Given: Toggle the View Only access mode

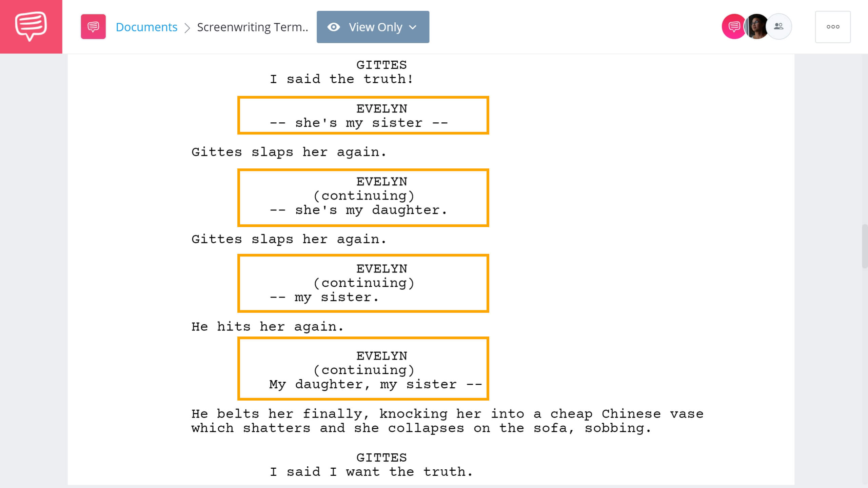Looking at the screenshot, I should (373, 27).
